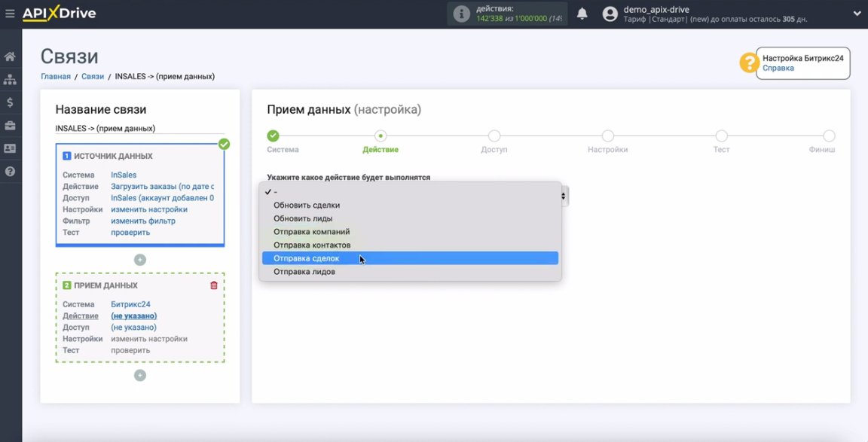The width and height of the screenshot is (868, 442).
Task: Open the notifications bell
Action: tap(582, 14)
